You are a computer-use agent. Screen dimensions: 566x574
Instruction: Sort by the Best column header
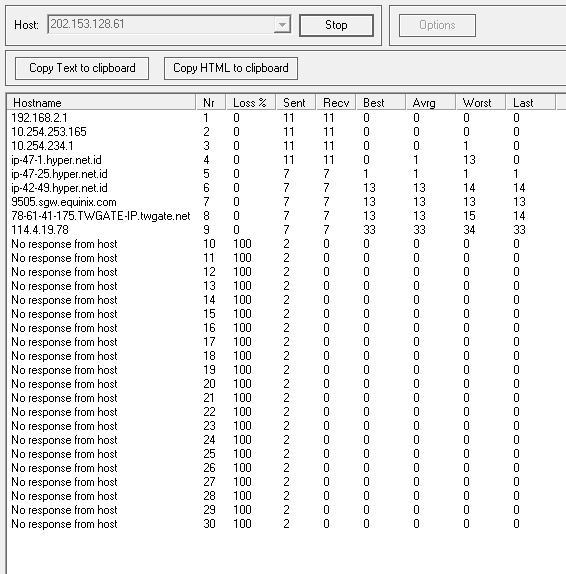tap(381, 102)
